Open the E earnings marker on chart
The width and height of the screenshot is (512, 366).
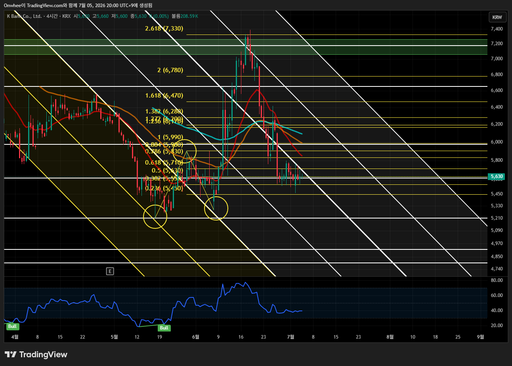coord(110,271)
